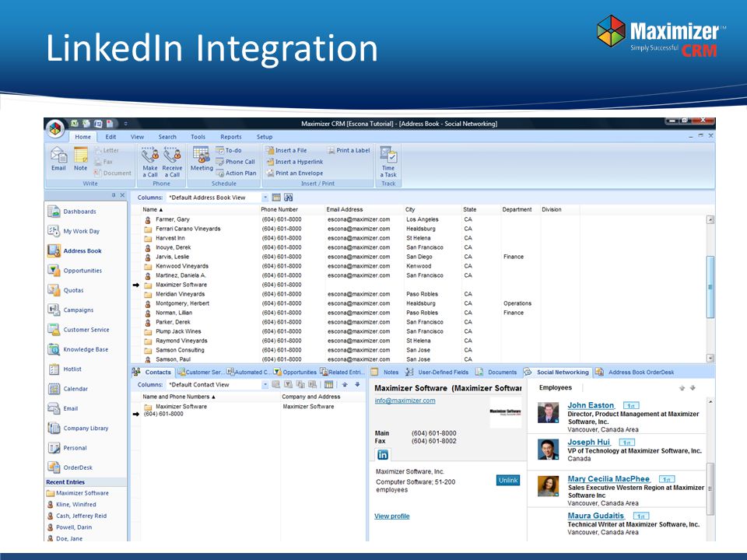Click Print an Envelope
Viewport: 747px width, 560px height.
coord(294,173)
